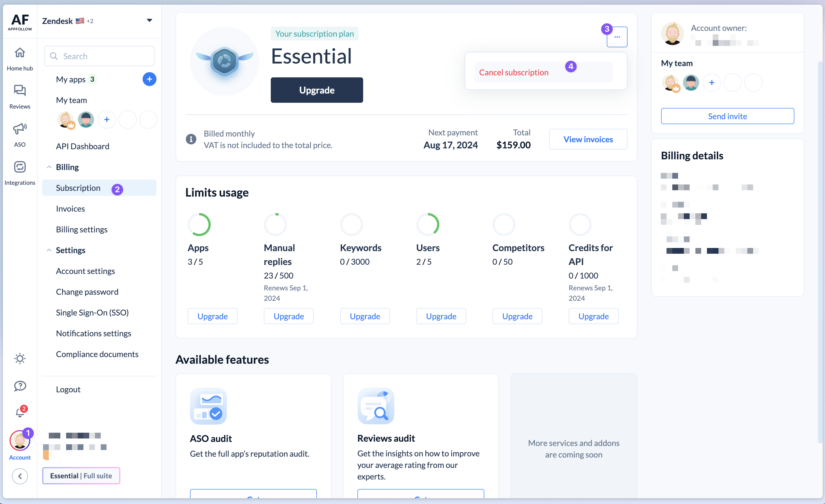Click View invoices
825x504 pixels.
tap(588, 139)
